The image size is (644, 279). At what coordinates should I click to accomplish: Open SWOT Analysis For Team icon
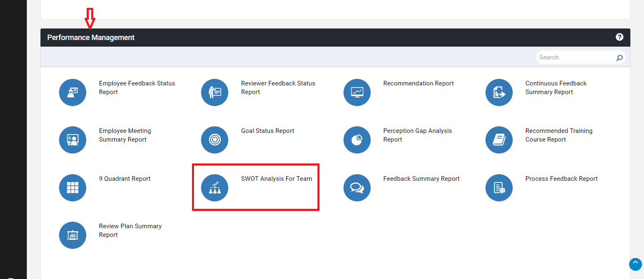(x=215, y=188)
